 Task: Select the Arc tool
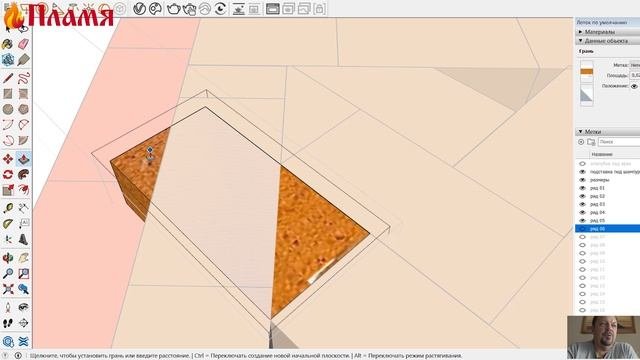click(8, 124)
